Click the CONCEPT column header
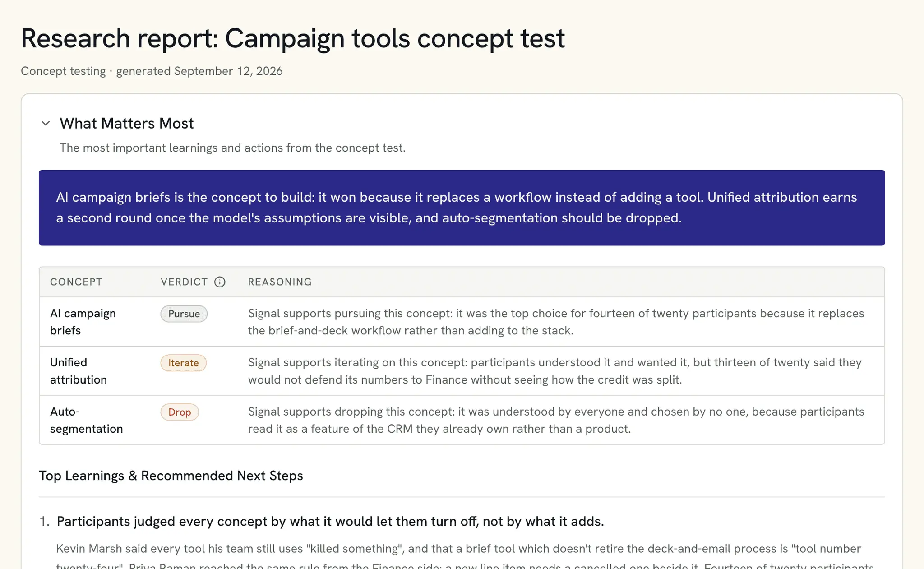924x569 pixels. click(x=76, y=282)
